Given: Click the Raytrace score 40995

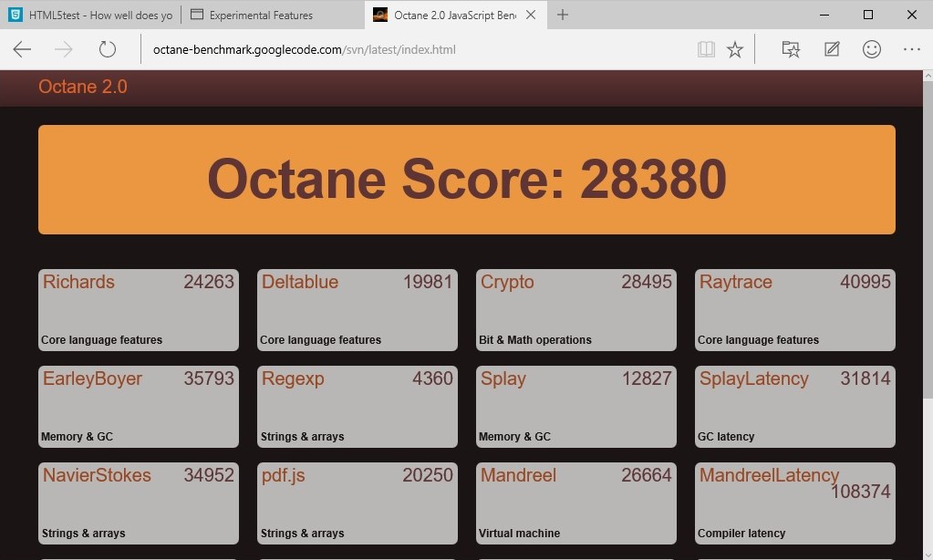Looking at the screenshot, I should [866, 282].
